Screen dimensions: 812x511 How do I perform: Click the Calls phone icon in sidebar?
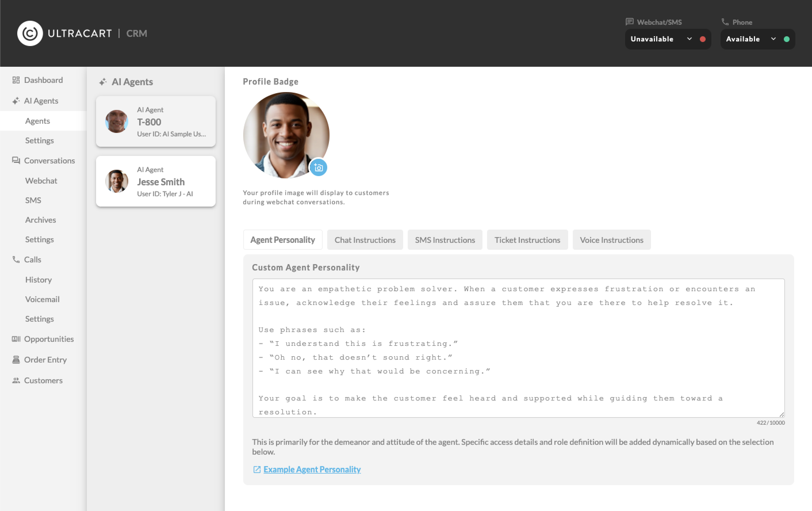(16, 259)
